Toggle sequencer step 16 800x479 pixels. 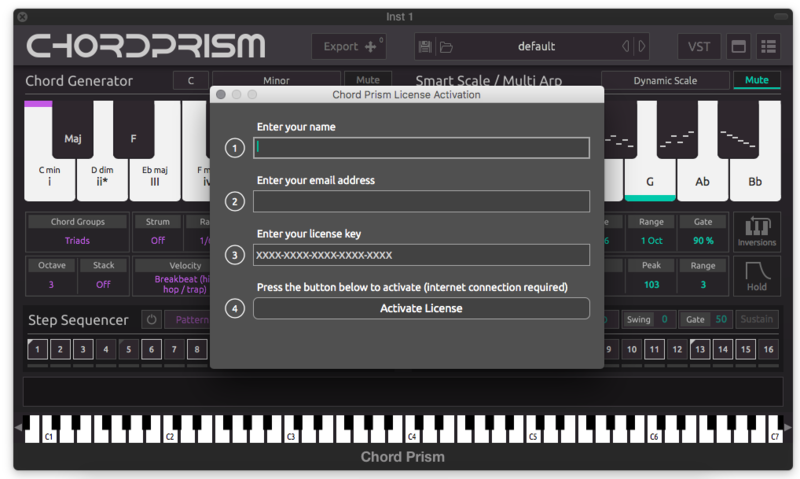click(768, 349)
